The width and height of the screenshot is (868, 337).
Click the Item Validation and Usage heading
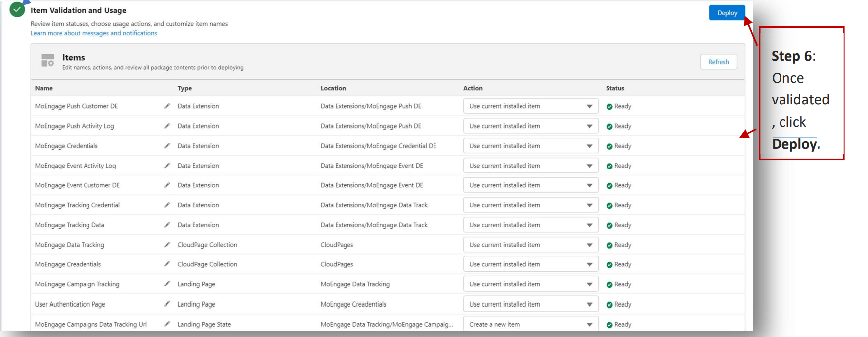79,10
